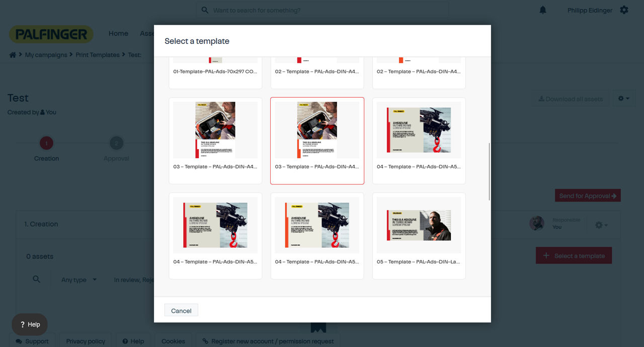Cancel the template selection dialog
Screen dimensions: 644x347
[181, 311]
